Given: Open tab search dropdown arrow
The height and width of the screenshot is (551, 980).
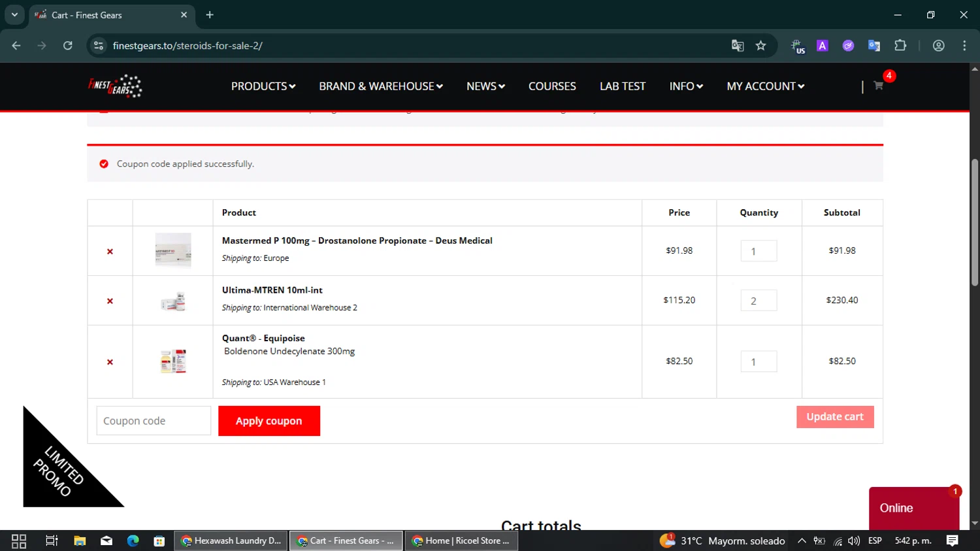Looking at the screenshot, I should pyautogui.click(x=14, y=14).
